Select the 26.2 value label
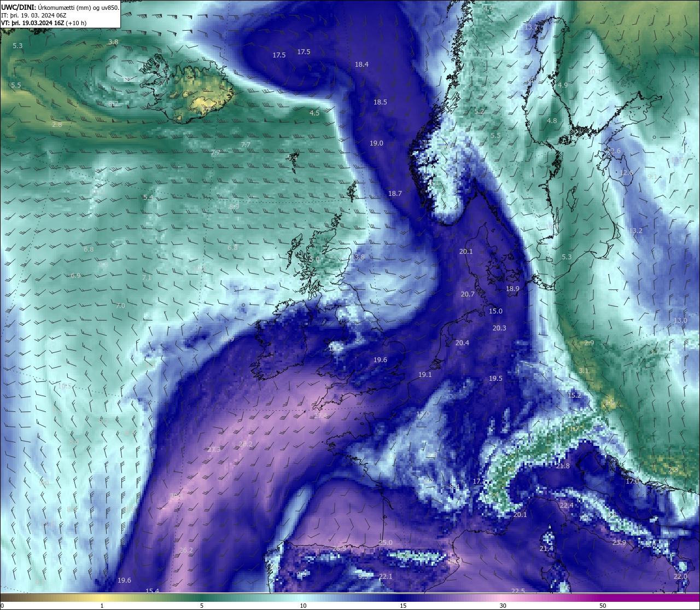This screenshot has height=610, width=700. [x=186, y=550]
